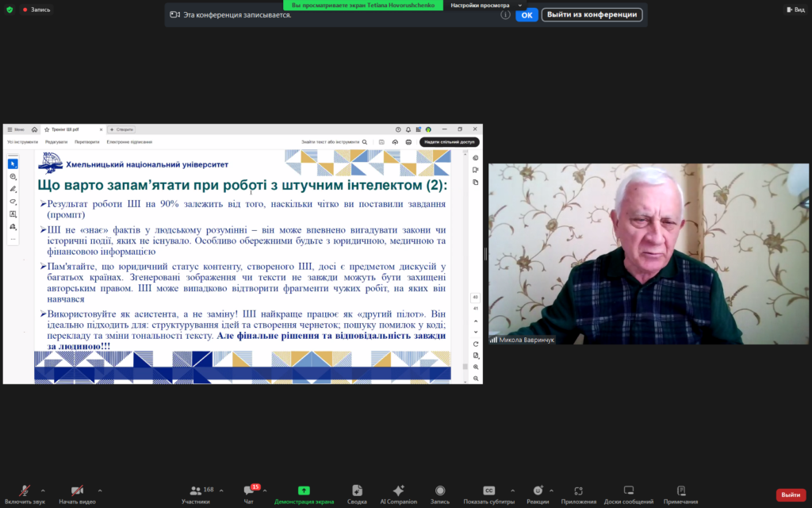812x508 pixels.
Task: Click the green encryption shield icon
Action: (x=10, y=10)
